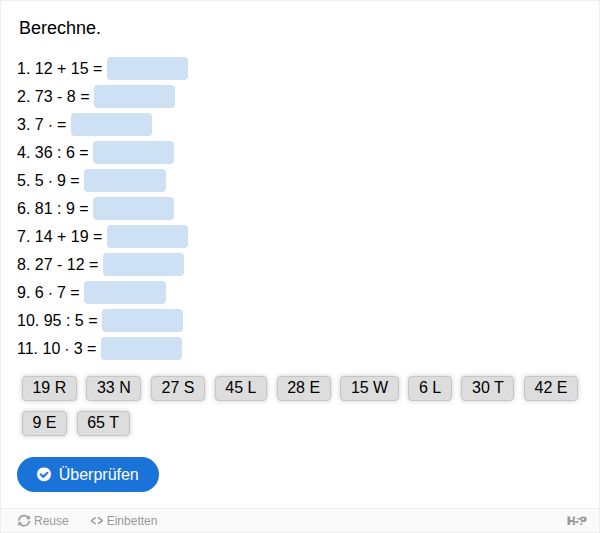Click the Überprüfen check button
The image size is (600, 533).
point(88,474)
